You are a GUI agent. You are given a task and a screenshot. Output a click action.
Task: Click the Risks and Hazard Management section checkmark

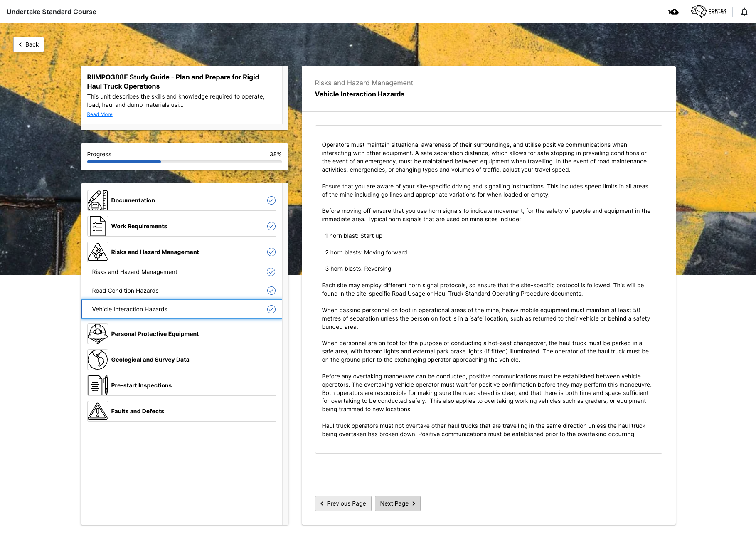coord(271,252)
